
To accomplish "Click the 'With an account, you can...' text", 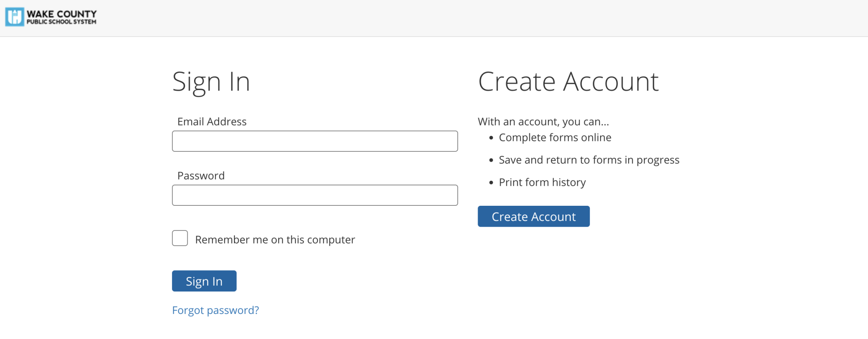I will coord(543,122).
